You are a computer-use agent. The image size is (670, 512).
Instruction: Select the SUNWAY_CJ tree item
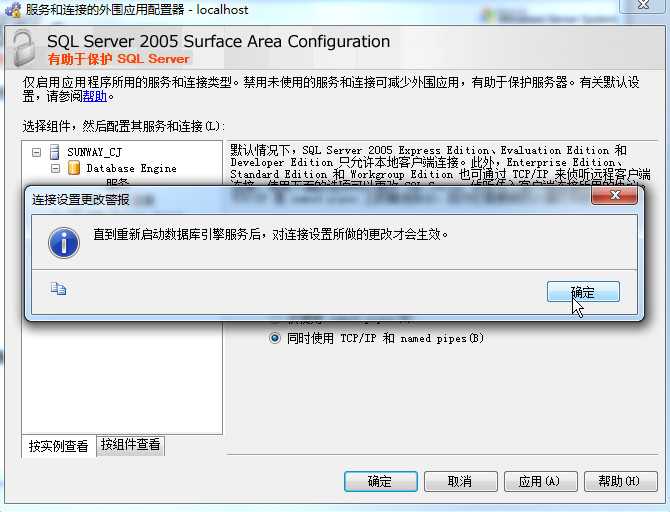tap(94, 152)
